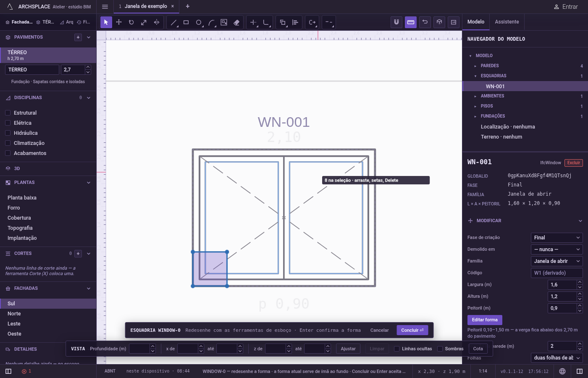Open the Família dropdown
The width and height of the screenshot is (588, 378).
coord(556,261)
